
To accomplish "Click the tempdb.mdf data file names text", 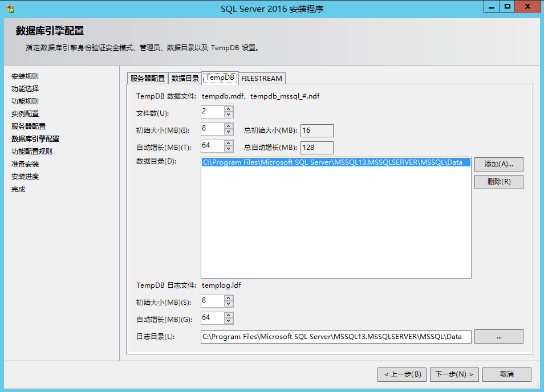I will (261, 96).
